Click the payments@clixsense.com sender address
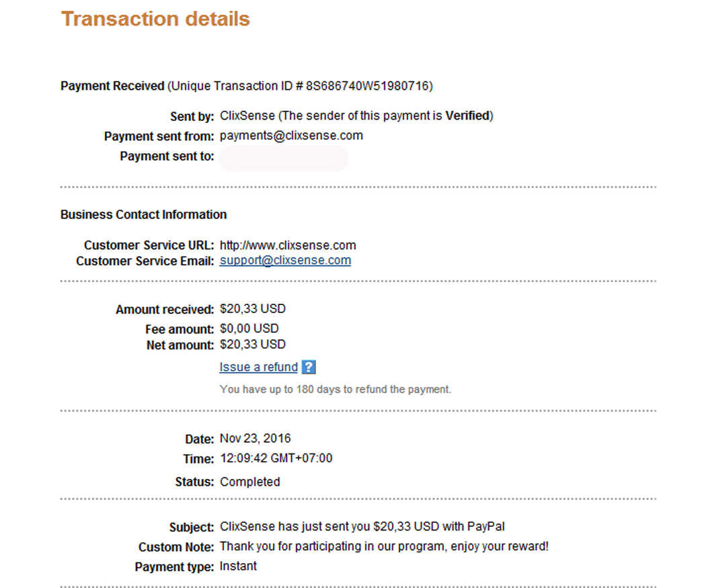The image size is (706, 588). (x=291, y=136)
